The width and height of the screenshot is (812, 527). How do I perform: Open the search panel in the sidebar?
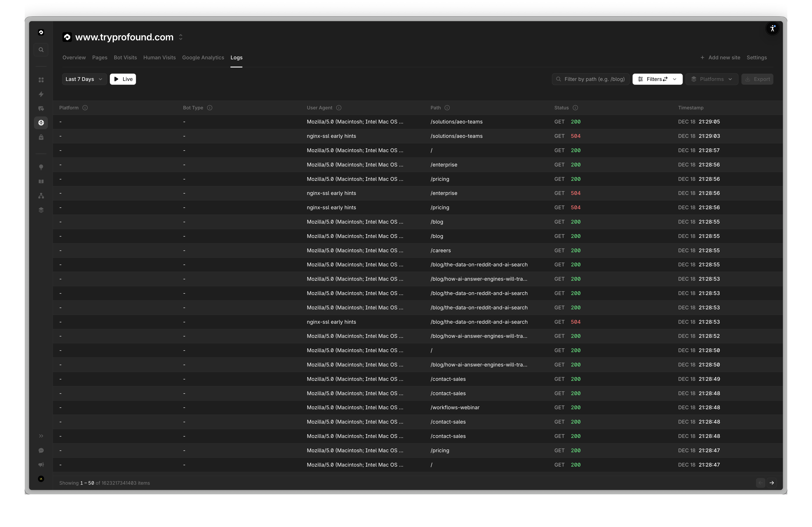tap(41, 49)
